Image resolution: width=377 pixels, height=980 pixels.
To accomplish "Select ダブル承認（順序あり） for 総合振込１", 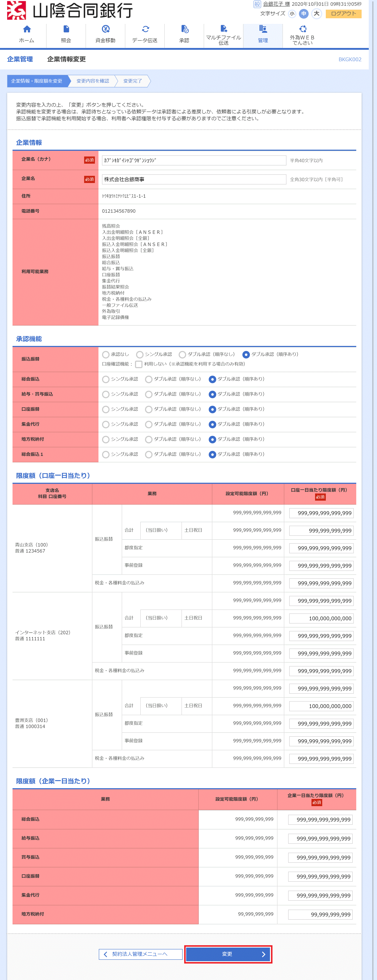I will coord(213,455).
